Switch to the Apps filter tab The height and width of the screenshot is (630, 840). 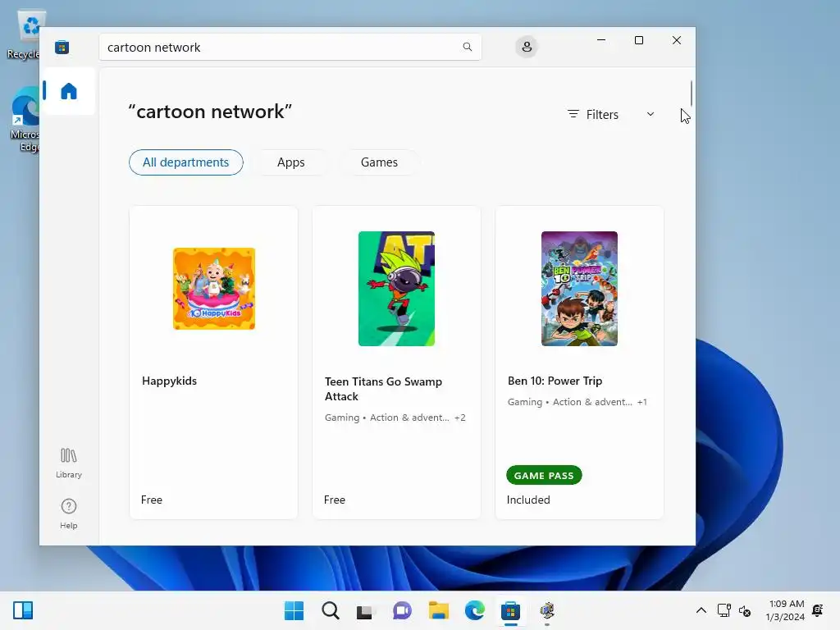point(291,162)
